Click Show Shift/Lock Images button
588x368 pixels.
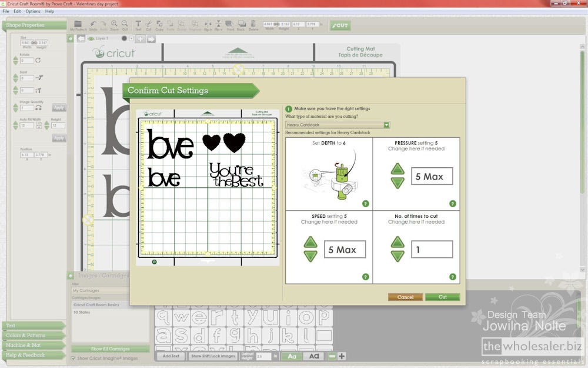(x=213, y=356)
